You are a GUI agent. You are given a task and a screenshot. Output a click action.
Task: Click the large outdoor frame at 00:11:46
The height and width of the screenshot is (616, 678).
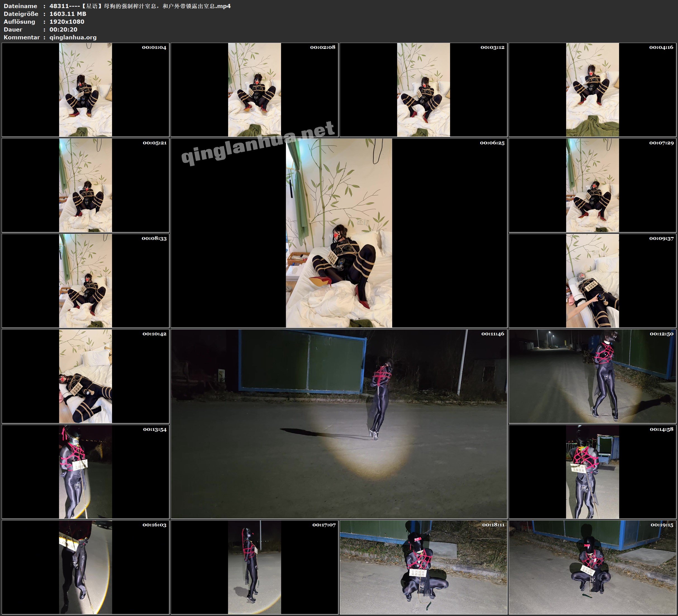339,424
